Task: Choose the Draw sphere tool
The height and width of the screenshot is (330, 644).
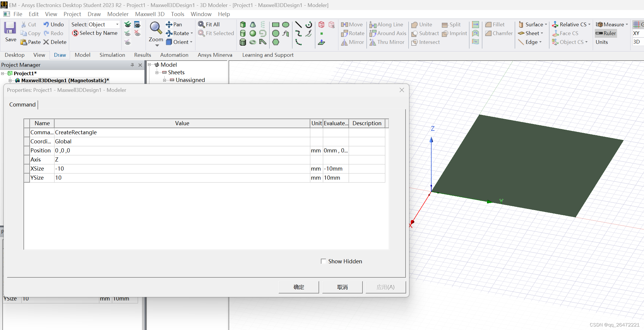Action: 253,33
